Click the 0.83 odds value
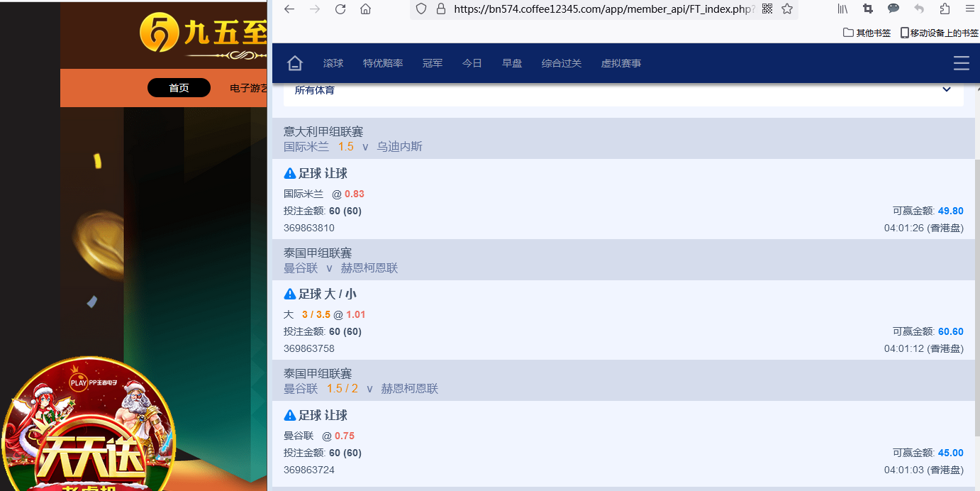 (x=355, y=194)
